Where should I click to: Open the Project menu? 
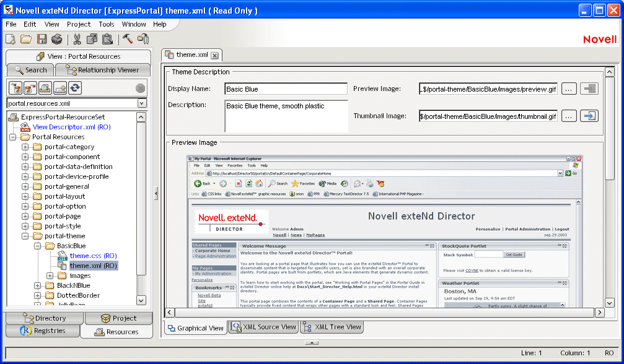(79, 24)
